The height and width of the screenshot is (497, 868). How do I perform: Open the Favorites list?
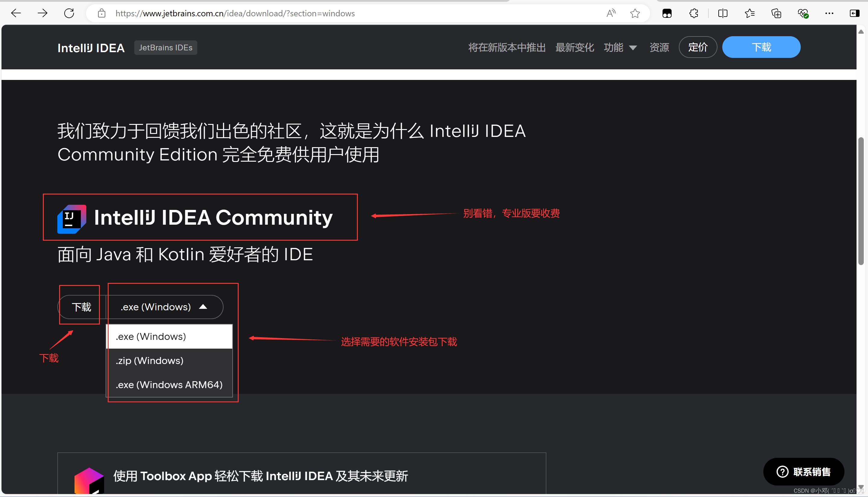coord(750,13)
